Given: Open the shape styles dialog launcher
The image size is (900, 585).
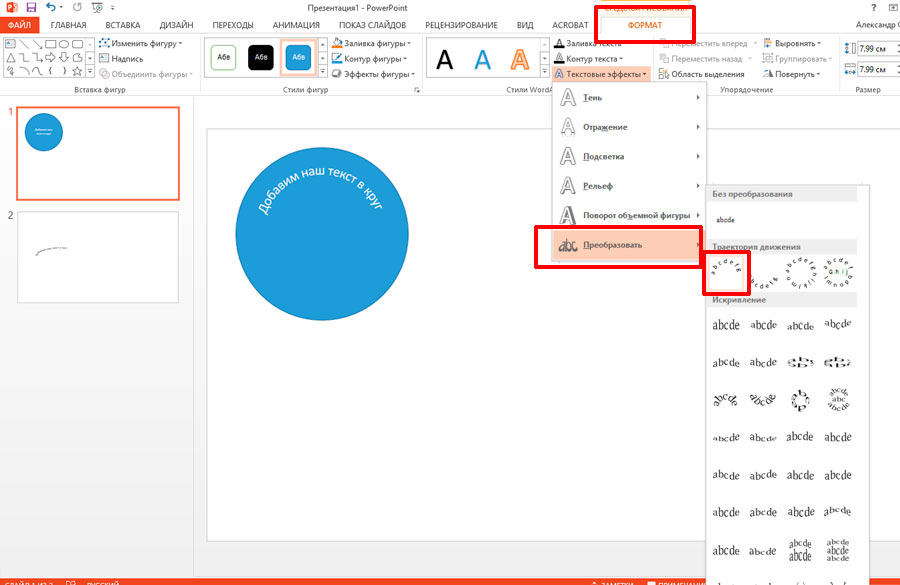Looking at the screenshot, I should [417, 90].
